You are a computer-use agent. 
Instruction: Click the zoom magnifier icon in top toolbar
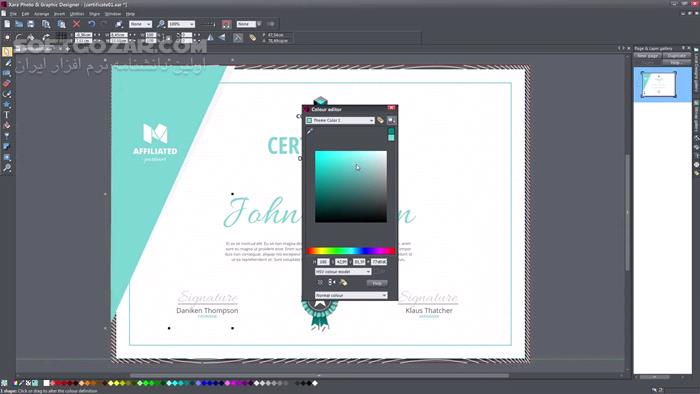point(161,24)
